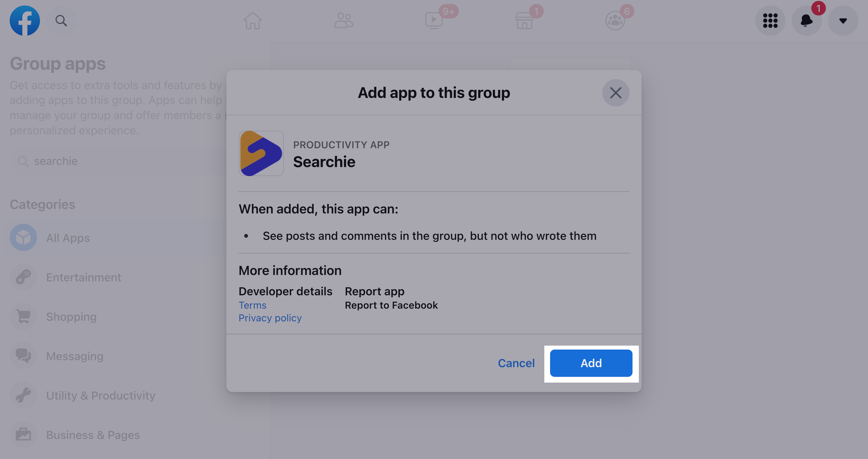Cancel adding the app
This screenshot has width=868, height=459.
(516, 363)
